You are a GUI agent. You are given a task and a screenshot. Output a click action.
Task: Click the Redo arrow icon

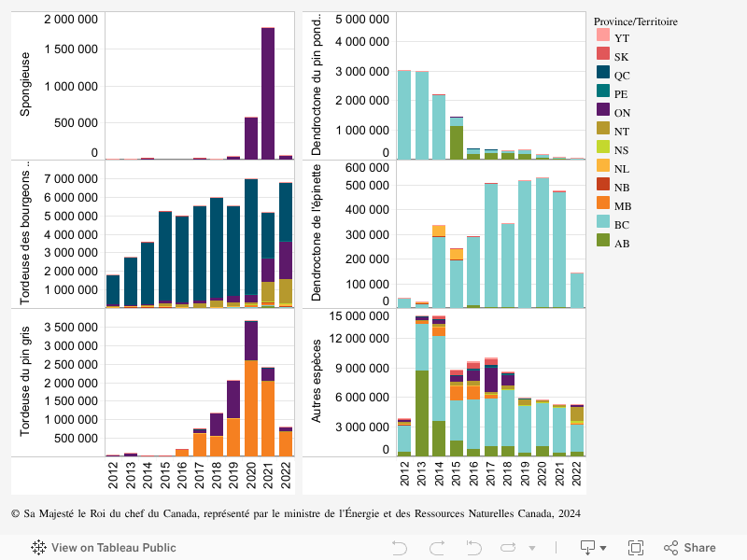click(437, 548)
